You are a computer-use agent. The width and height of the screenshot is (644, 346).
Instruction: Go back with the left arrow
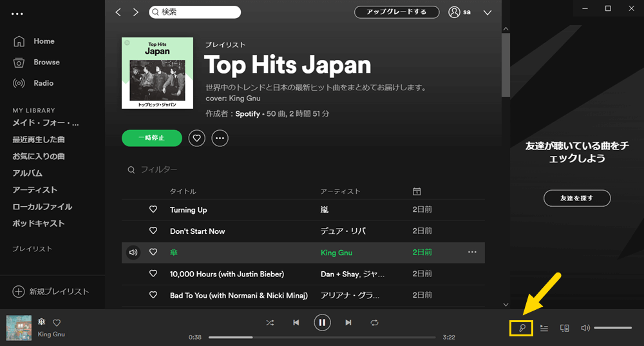tap(118, 12)
